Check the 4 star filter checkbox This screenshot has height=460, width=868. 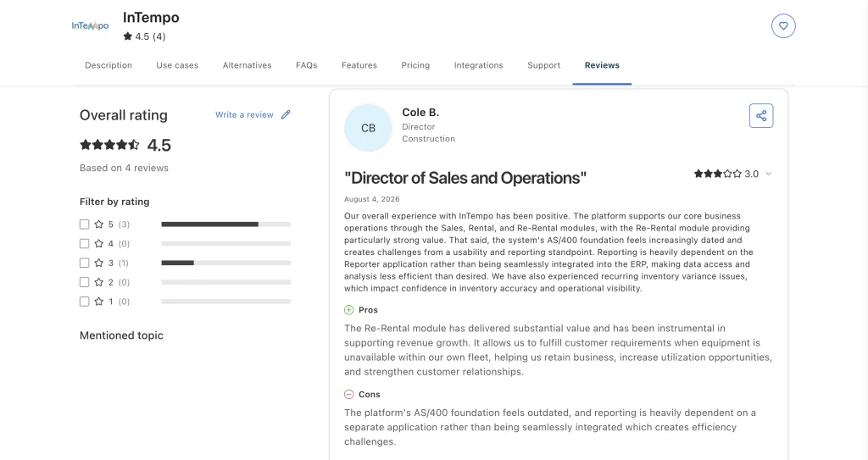click(84, 244)
